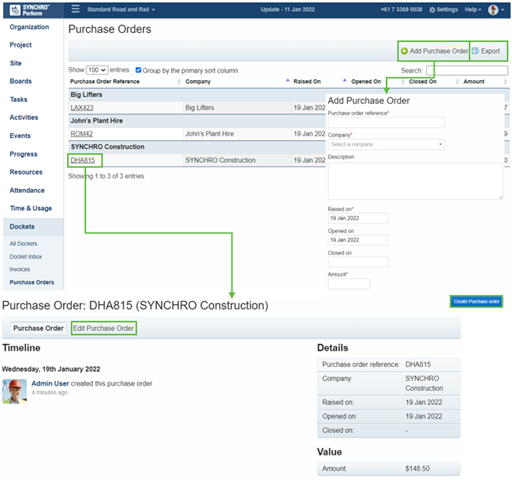The width and height of the screenshot is (512, 480).
Task: Open Attendance in the sidebar
Action: pyautogui.click(x=27, y=190)
